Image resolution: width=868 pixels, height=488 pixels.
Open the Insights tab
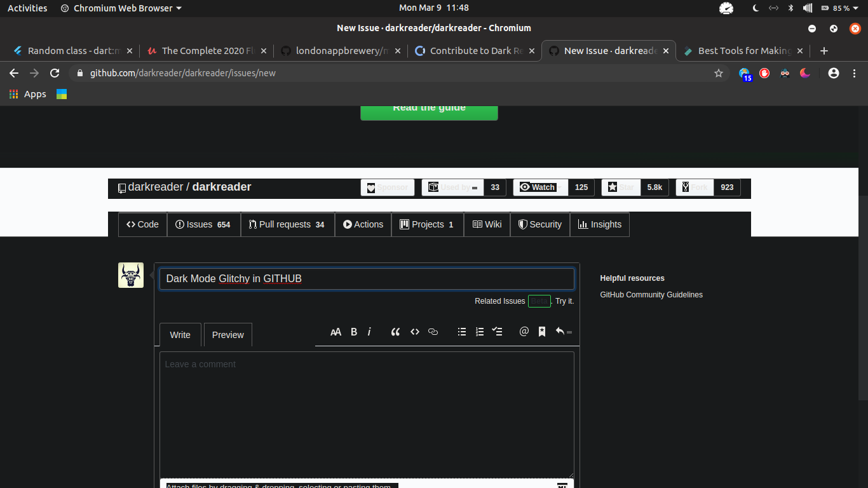[600, 224]
